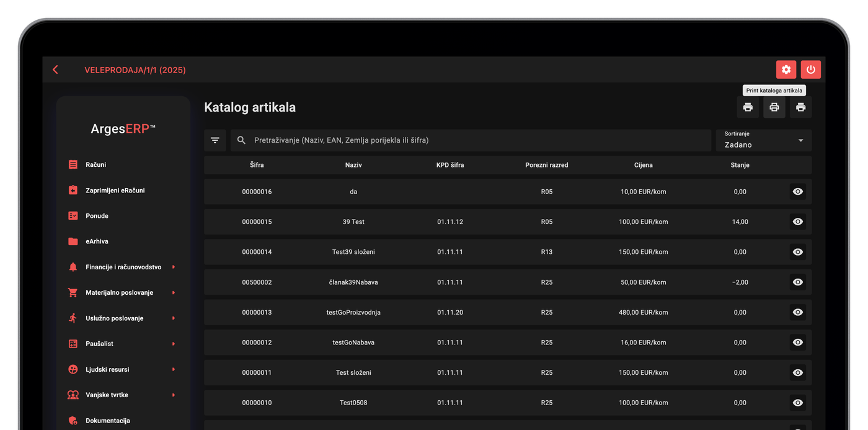Select KPD code 01.11.12
Image resolution: width=868 pixels, height=430 pixels.
pos(450,222)
